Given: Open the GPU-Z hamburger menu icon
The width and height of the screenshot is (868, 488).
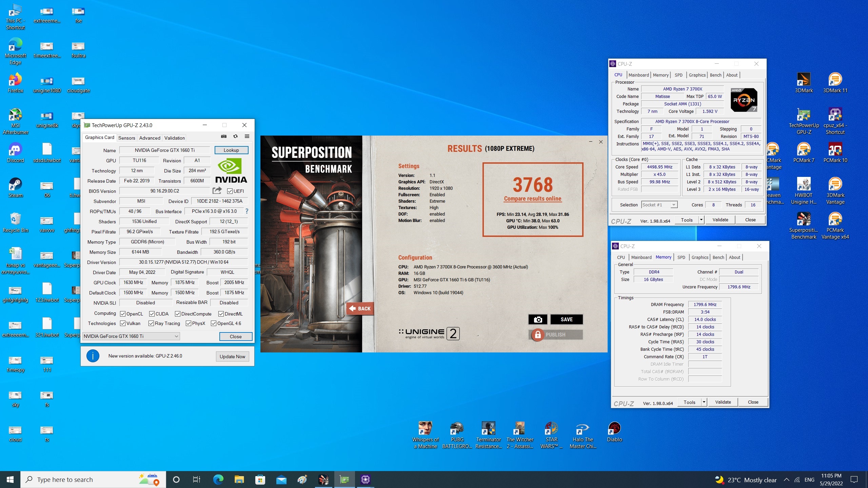Looking at the screenshot, I should (x=247, y=137).
